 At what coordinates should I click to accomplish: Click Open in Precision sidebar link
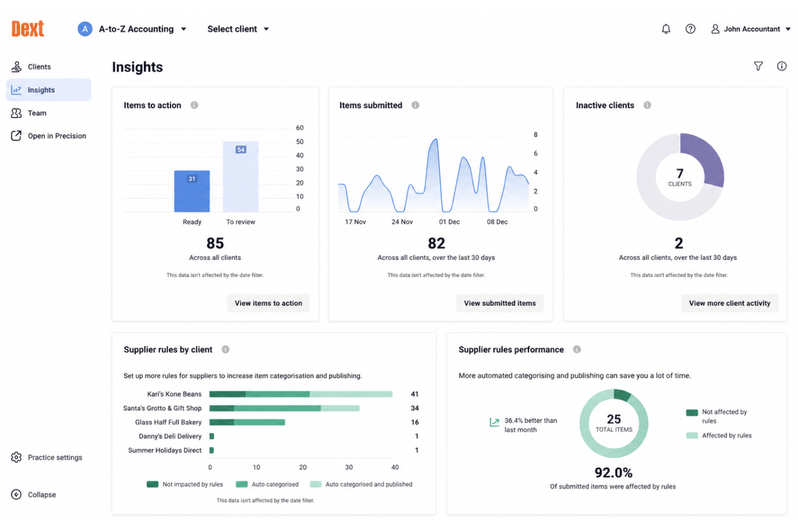coord(49,136)
